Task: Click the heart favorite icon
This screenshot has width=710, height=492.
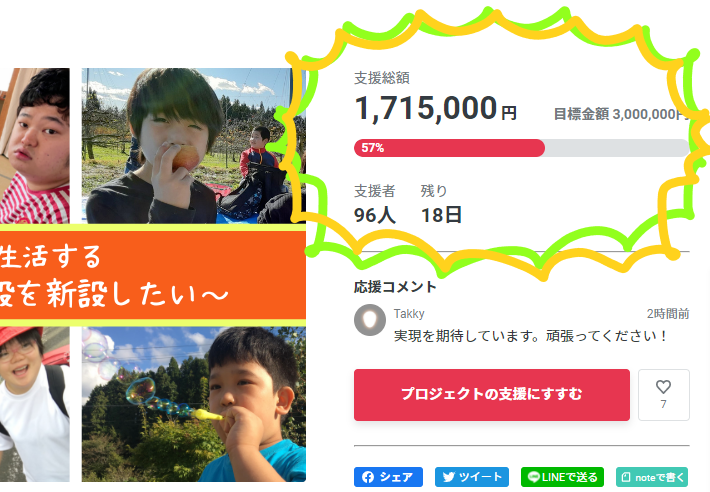Action: point(663,387)
